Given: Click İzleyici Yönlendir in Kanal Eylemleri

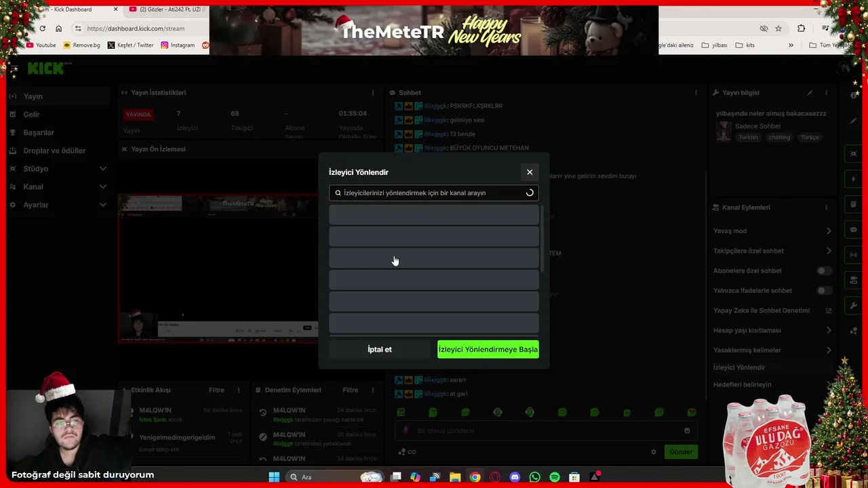Looking at the screenshot, I should 739,367.
